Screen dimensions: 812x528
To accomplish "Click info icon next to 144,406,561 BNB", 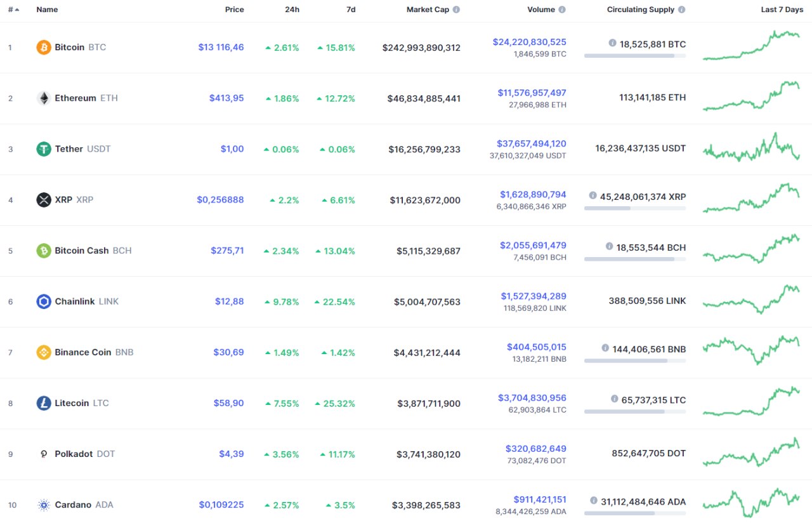I will (605, 348).
